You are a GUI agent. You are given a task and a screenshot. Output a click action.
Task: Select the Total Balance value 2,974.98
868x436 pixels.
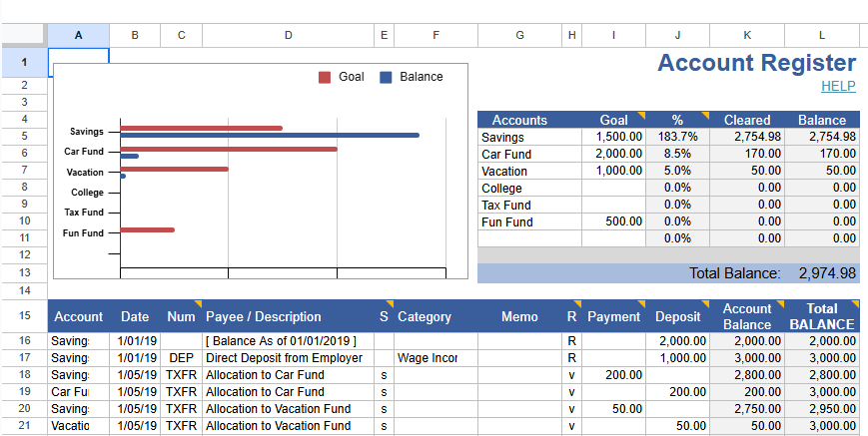click(827, 272)
